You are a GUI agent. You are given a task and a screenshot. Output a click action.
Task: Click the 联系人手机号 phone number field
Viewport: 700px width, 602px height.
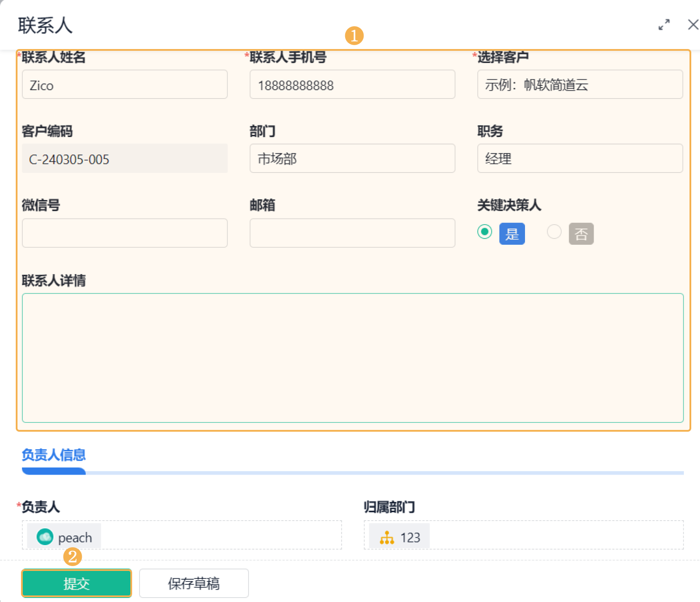352,84
